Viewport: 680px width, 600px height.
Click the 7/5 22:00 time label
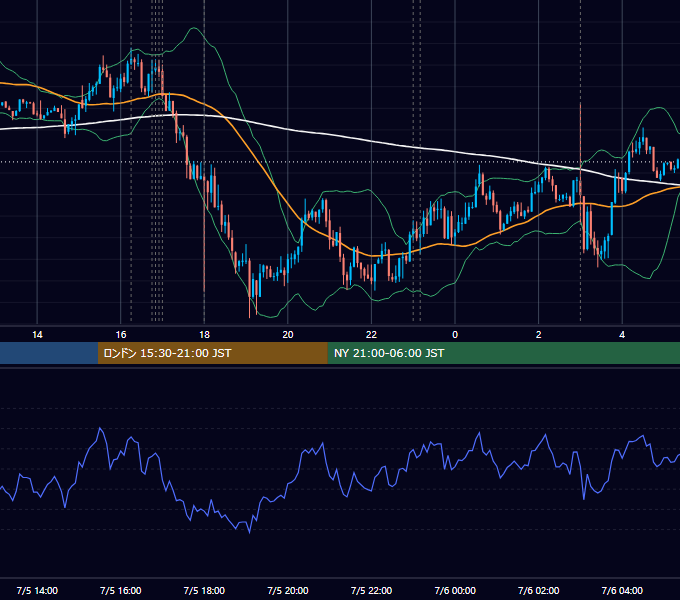pos(371,590)
